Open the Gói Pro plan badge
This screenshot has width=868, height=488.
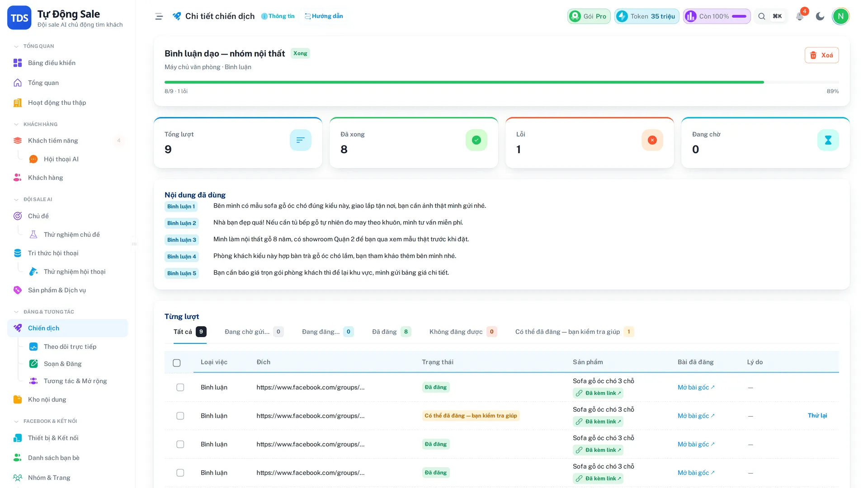pyautogui.click(x=589, y=16)
